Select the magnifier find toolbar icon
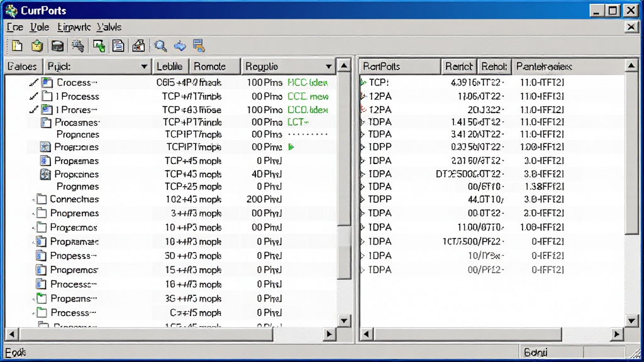 click(160, 46)
